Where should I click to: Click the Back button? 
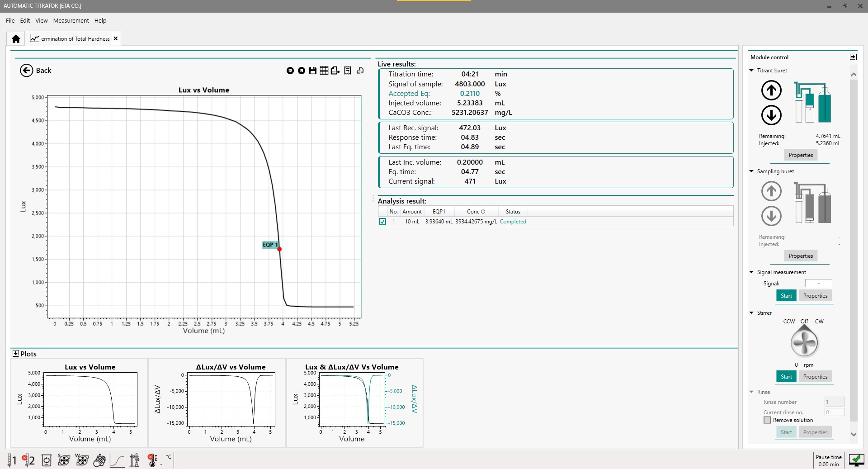(35, 71)
